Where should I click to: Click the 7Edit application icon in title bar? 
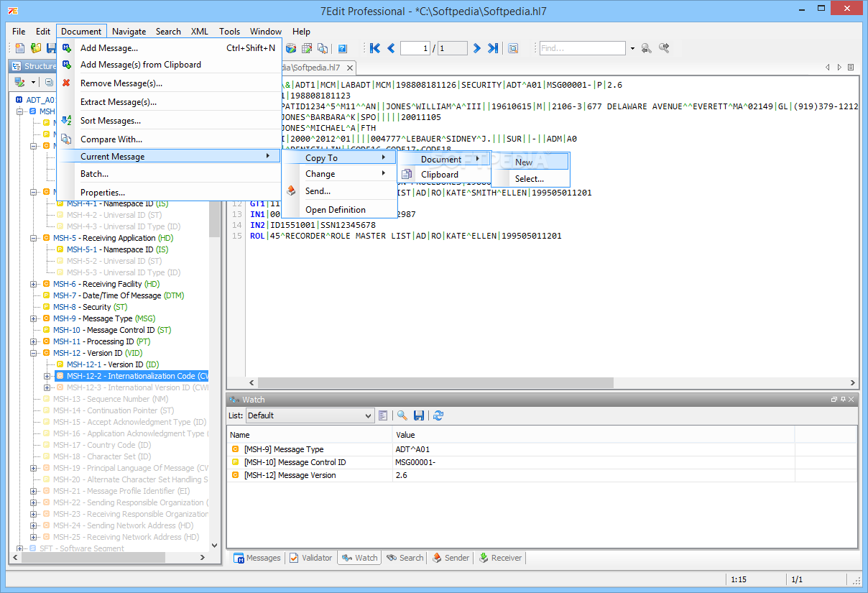13,11
